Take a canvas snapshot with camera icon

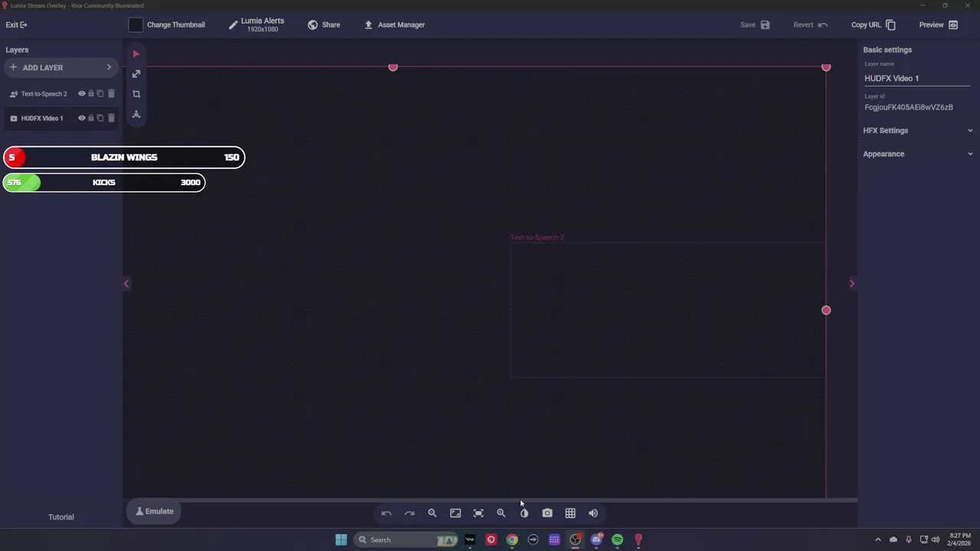coord(547,514)
